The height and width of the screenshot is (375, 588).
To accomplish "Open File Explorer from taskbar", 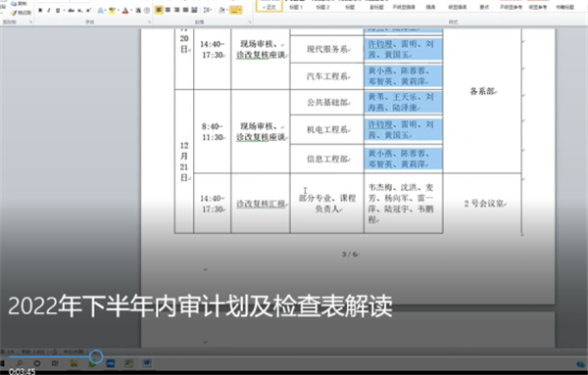I will click(x=73, y=363).
